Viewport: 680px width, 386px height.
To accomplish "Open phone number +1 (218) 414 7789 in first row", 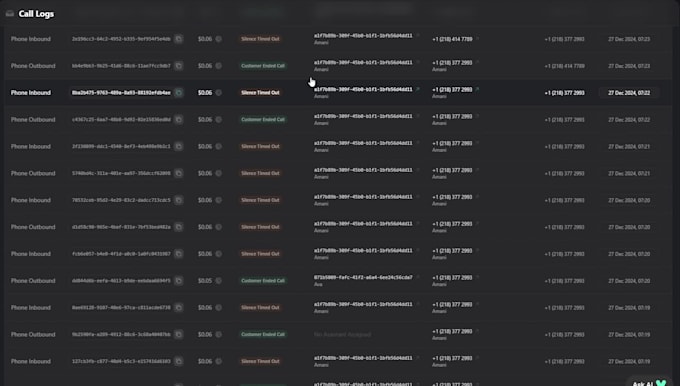I will (452, 39).
